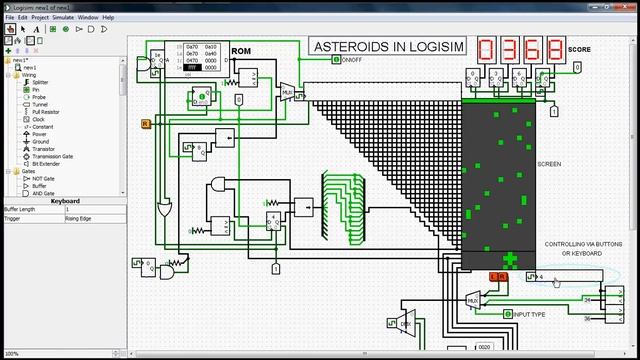The width and height of the screenshot is (640, 360).
Task: Select Splitter in Wiring library
Action: (x=40, y=82)
